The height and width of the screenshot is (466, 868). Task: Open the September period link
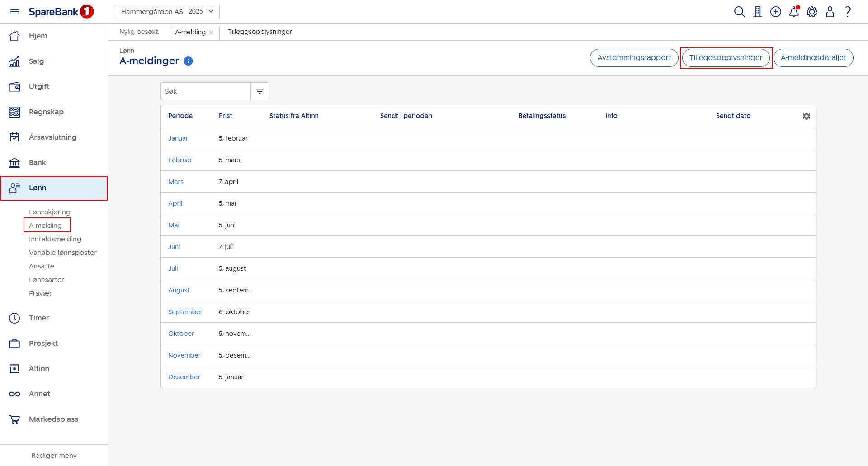point(185,312)
